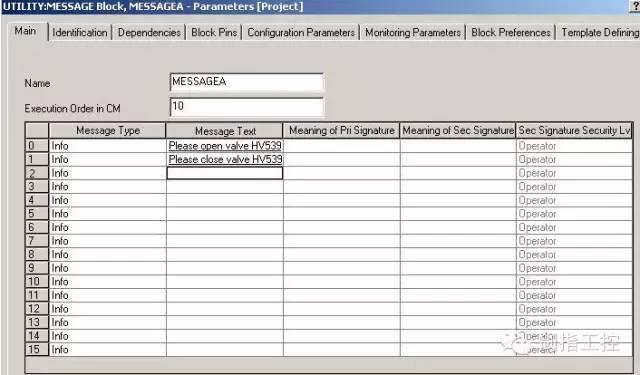640x375 pixels.
Task: Select row header 8
Action: (37, 255)
